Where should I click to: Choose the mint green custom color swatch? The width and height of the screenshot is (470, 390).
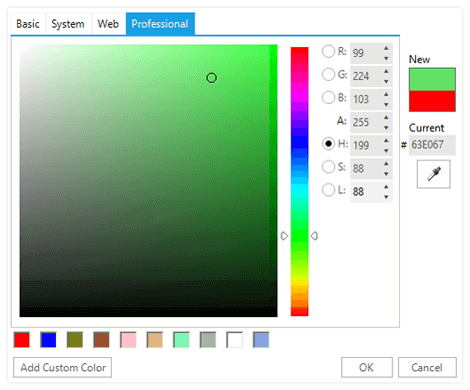click(x=181, y=340)
